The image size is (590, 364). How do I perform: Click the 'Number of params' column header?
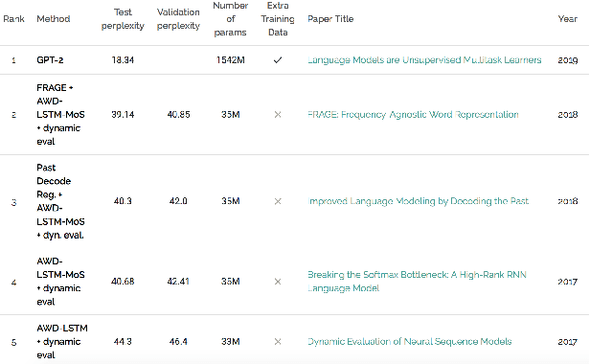pyautogui.click(x=230, y=19)
